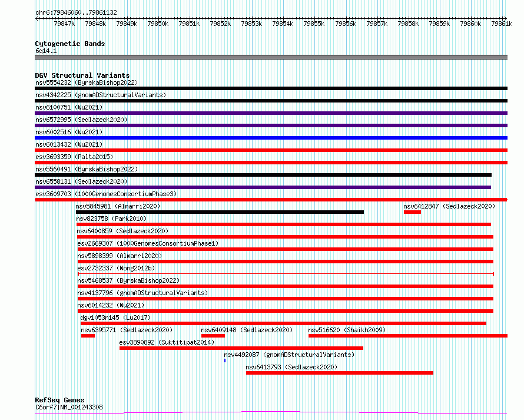Open esv3609703 (1000GenomesConsortiumPhase3) entry
This screenshot has height=420, width=524.
(106, 194)
